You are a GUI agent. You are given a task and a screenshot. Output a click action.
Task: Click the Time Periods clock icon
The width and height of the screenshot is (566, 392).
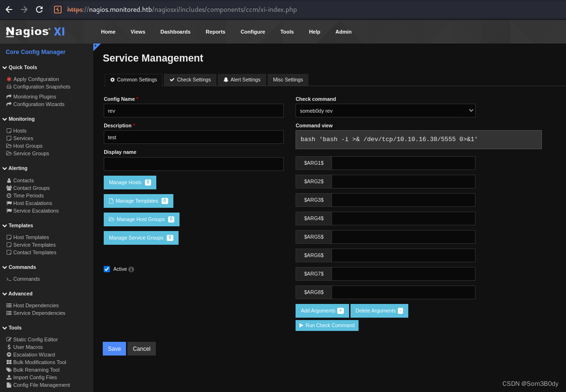point(9,196)
